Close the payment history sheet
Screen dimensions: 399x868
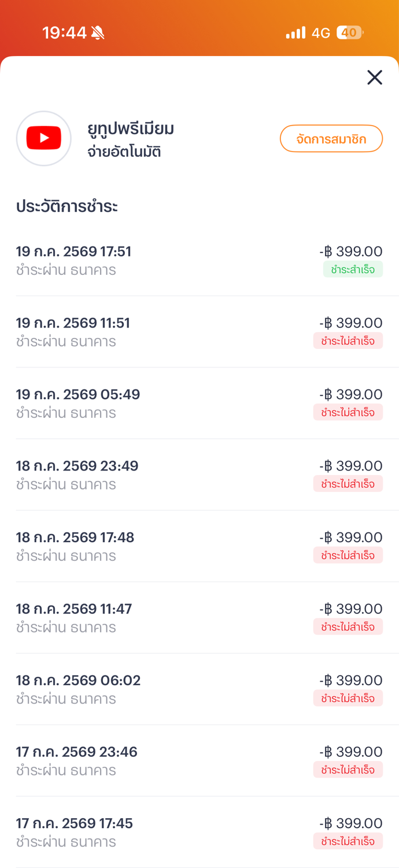375,77
